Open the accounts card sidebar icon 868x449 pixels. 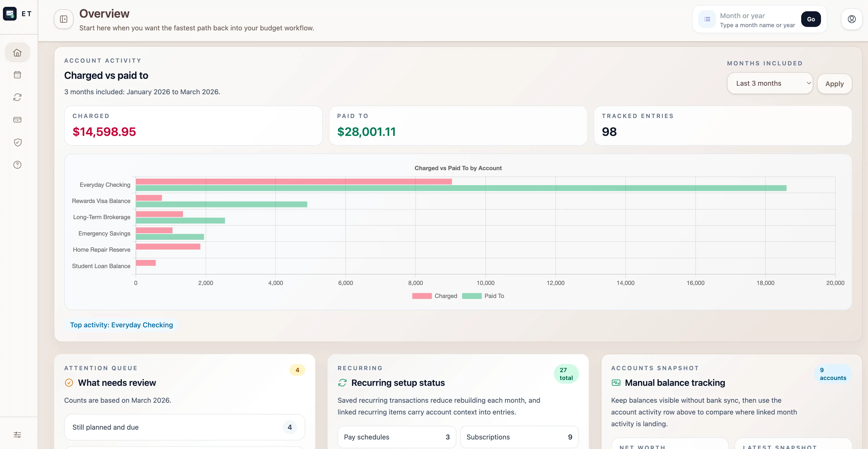click(x=17, y=120)
